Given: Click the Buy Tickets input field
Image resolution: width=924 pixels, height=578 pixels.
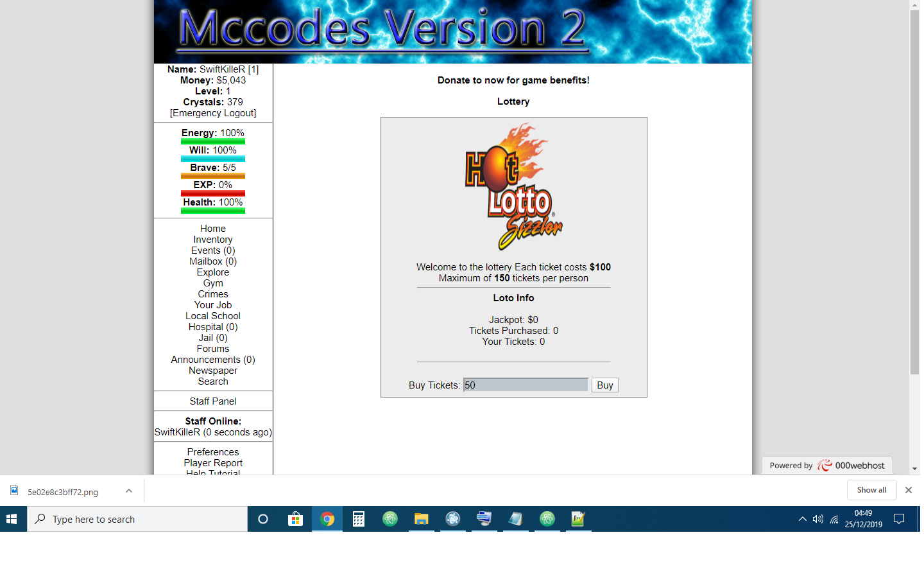Looking at the screenshot, I should [x=525, y=385].
